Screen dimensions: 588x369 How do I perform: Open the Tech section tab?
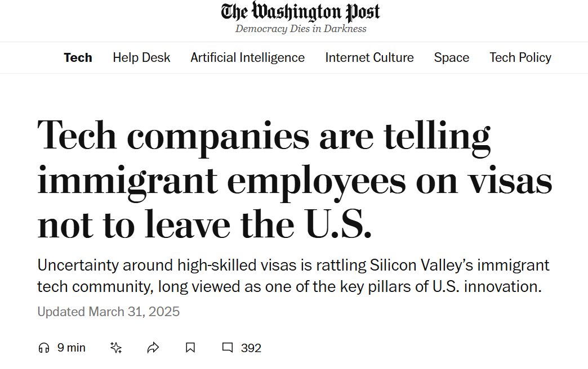tap(78, 58)
